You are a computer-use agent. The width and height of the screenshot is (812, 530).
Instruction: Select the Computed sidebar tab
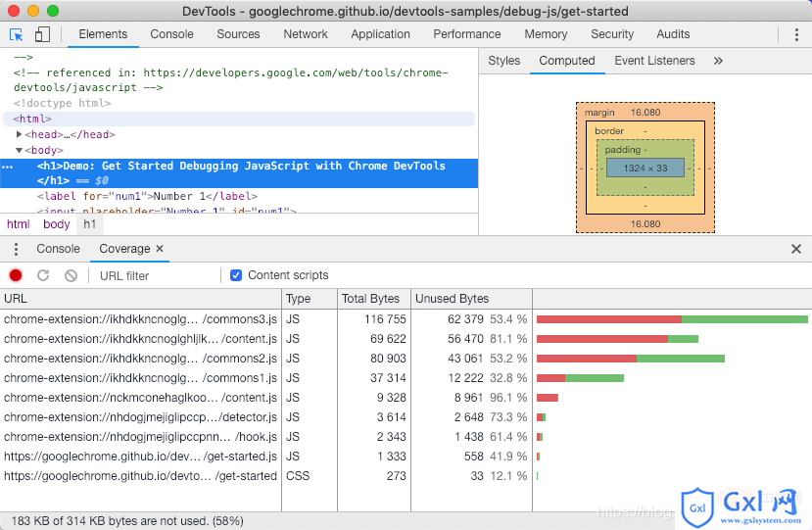[x=567, y=61]
